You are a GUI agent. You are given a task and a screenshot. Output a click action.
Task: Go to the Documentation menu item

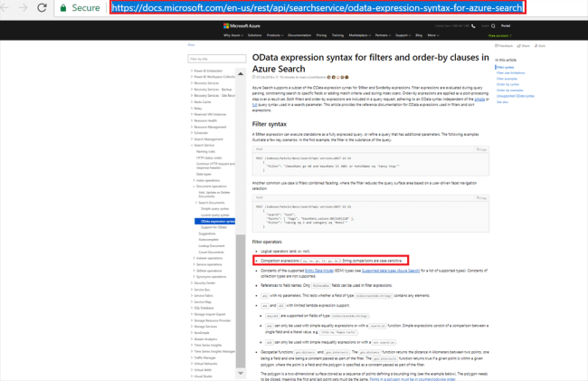[299, 35]
